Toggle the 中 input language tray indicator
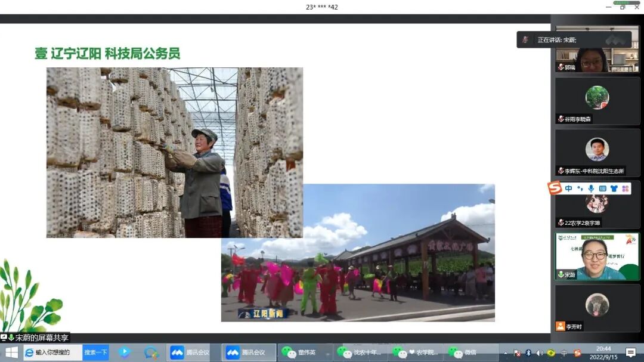The image size is (644, 362). (x=564, y=353)
